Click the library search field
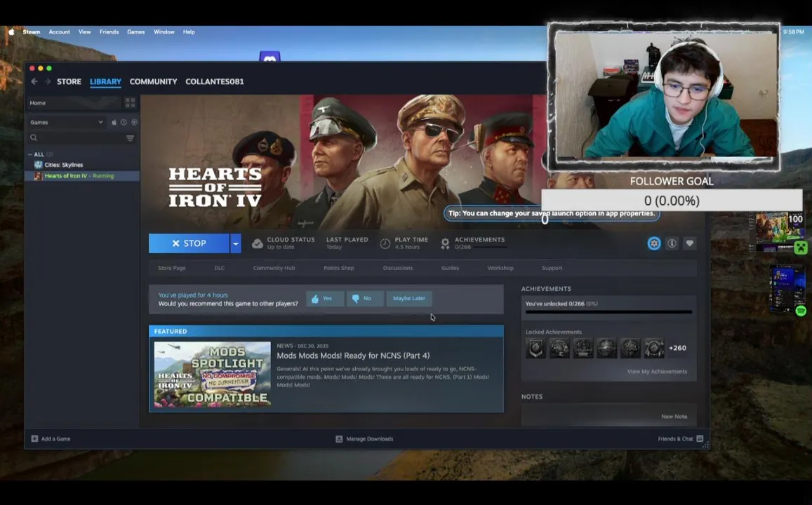 (76, 137)
